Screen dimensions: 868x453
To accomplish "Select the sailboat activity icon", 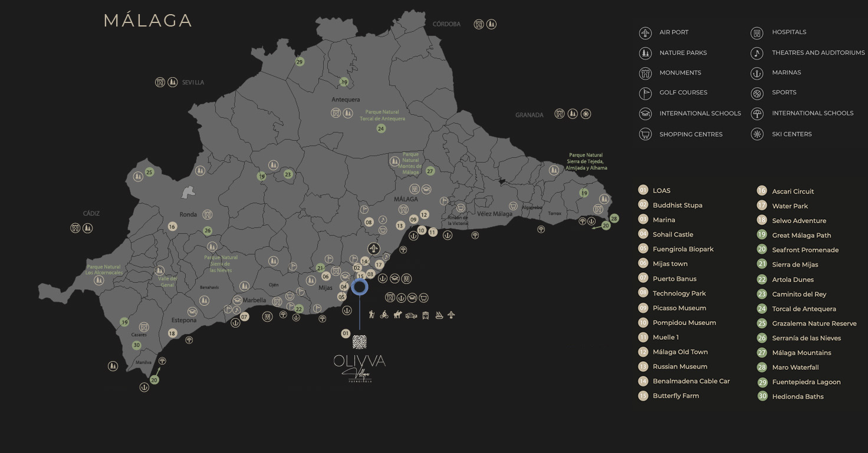I will coord(439,315).
